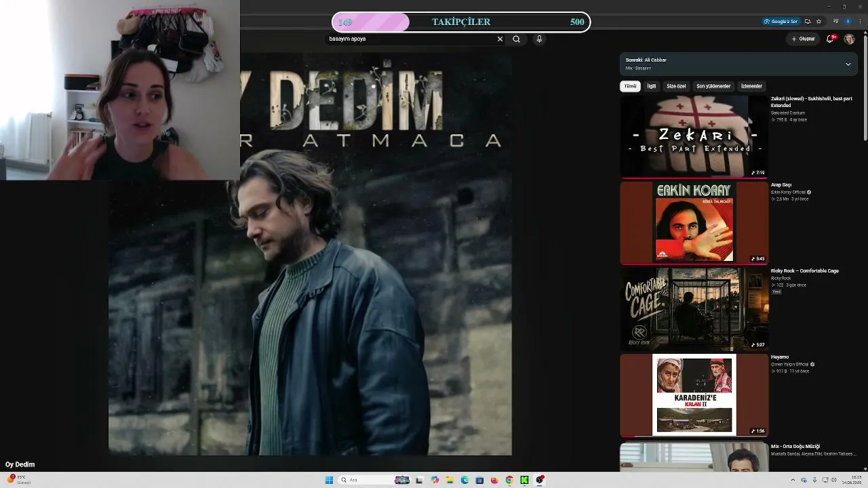Open the Windows Start menu

pos(329,480)
